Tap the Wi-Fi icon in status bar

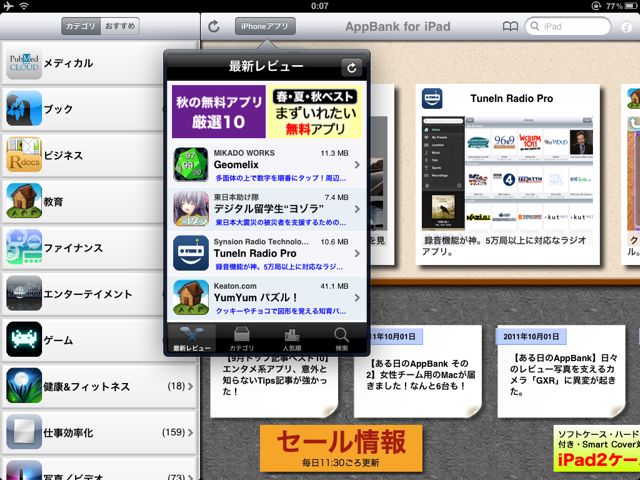coord(24,6)
